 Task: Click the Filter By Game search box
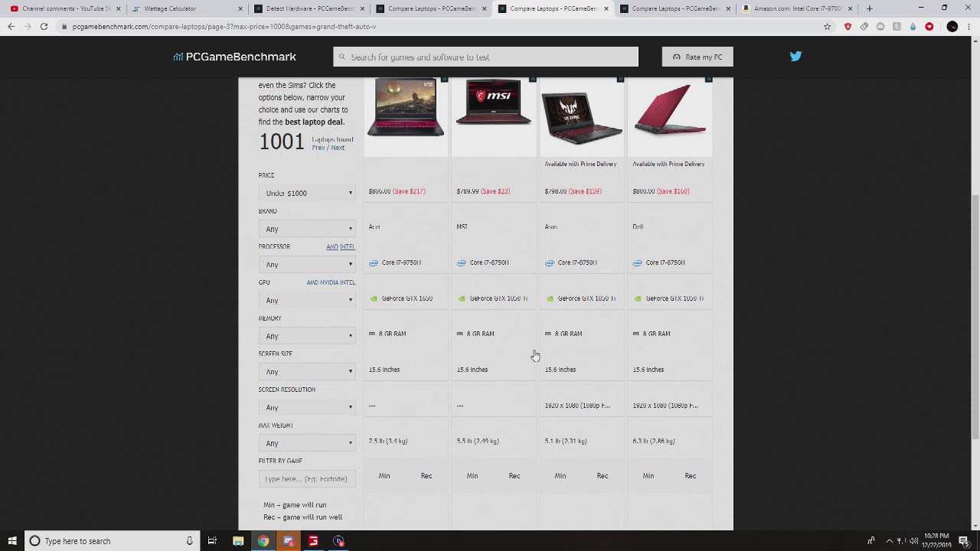pos(306,478)
